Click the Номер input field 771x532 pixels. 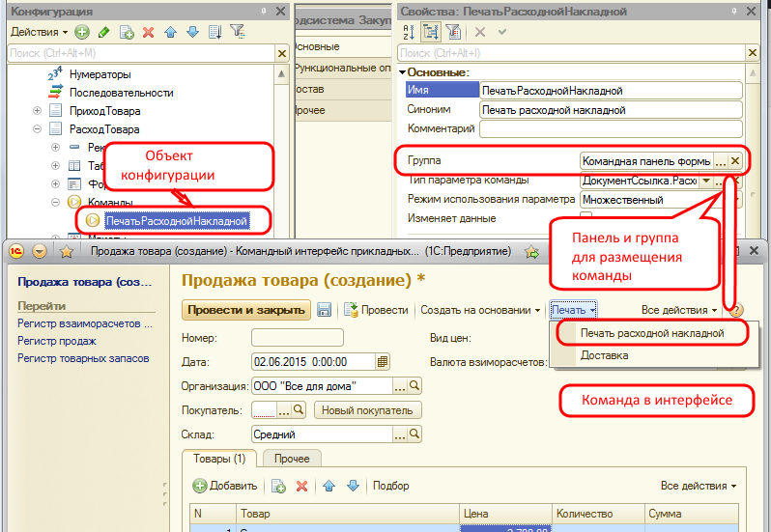point(298,338)
